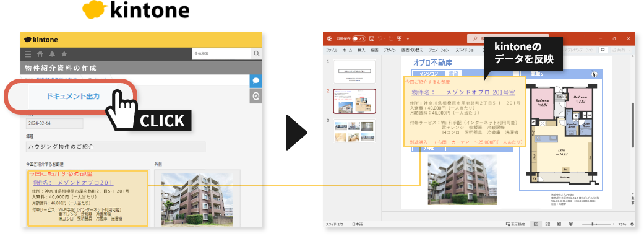This screenshot has width=644, height=236.
Task: Expand the Quick Access Toolbar customize arrow
Action: tap(408, 38)
